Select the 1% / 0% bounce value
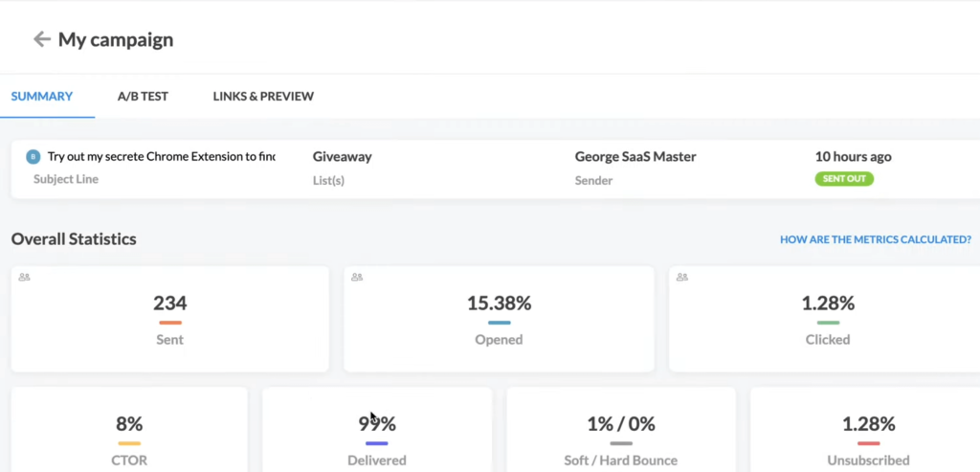This screenshot has width=980, height=472. click(620, 424)
